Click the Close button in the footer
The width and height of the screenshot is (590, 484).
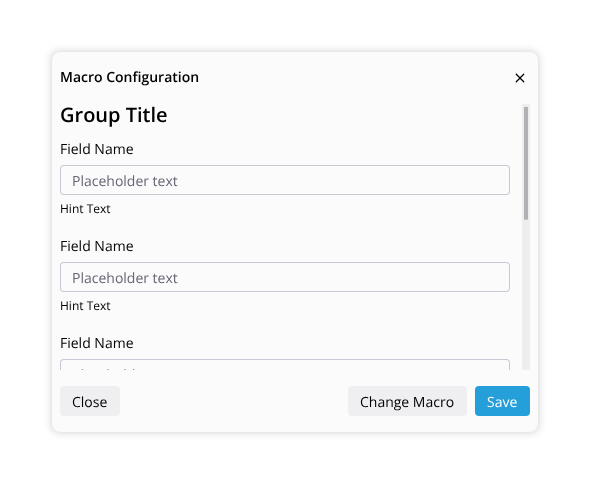(90, 401)
